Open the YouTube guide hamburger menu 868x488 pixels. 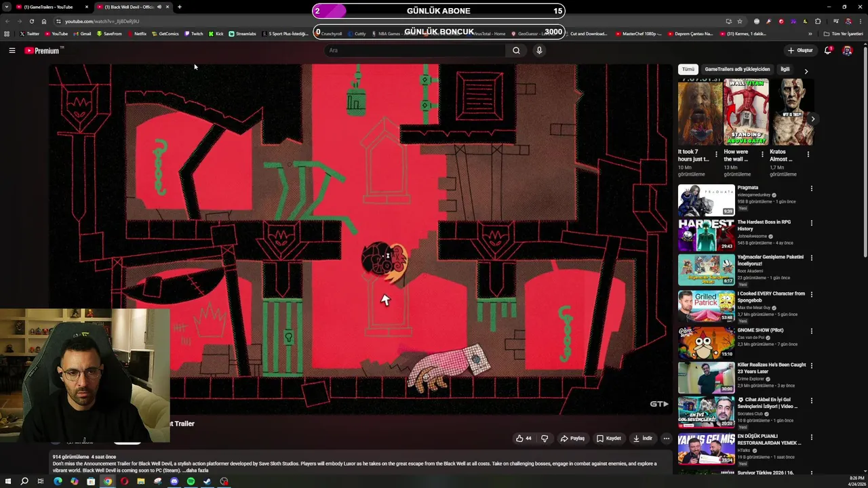(12, 50)
